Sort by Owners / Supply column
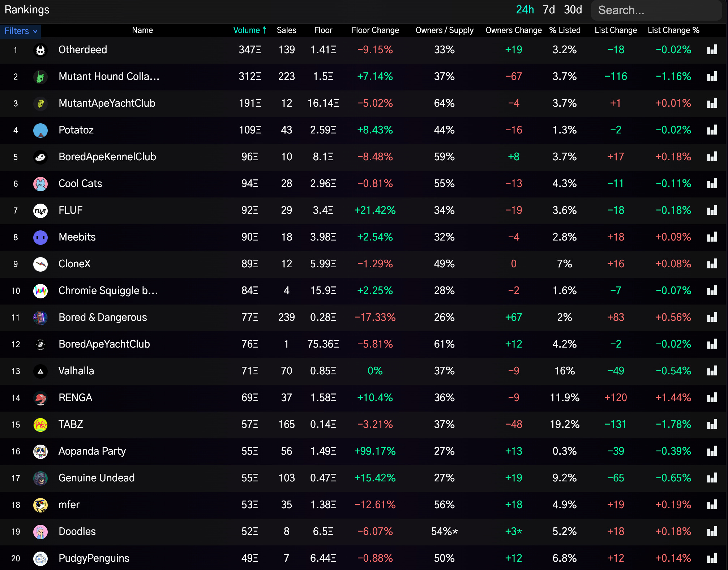This screenshot has height=570, width=728. coord(444,30)
